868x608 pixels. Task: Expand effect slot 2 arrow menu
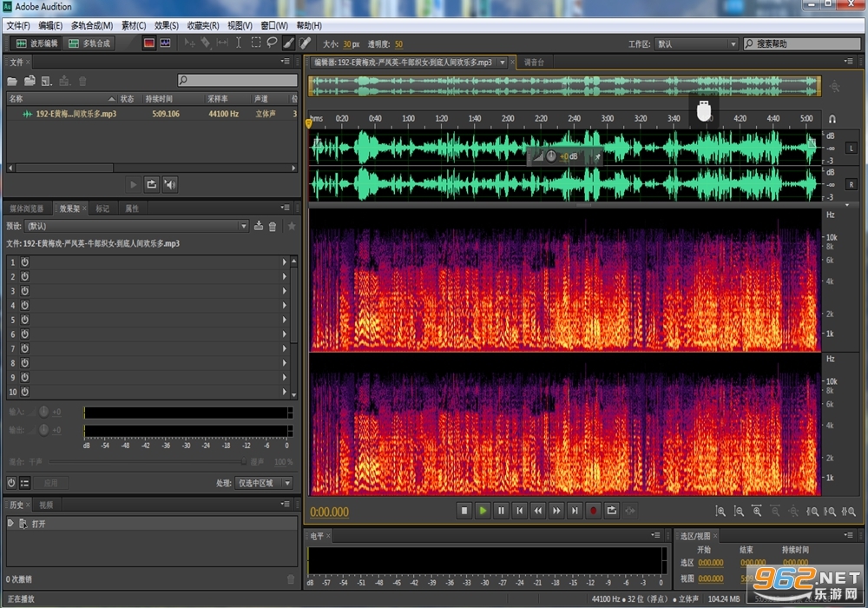[x=285, y=276]
